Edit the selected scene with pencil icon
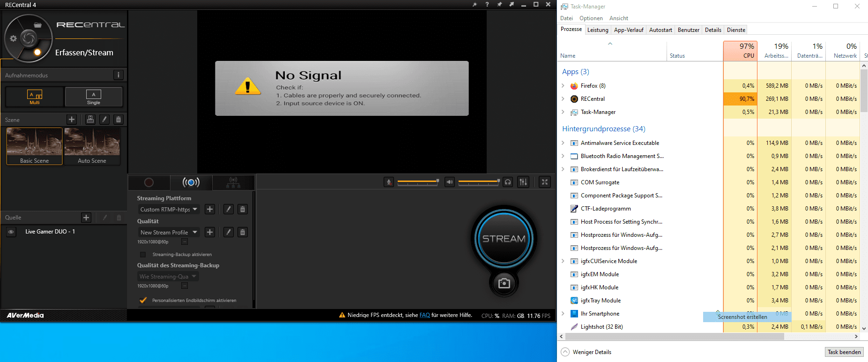This screenshot has width=868, height=362. (x=104, y=120)
